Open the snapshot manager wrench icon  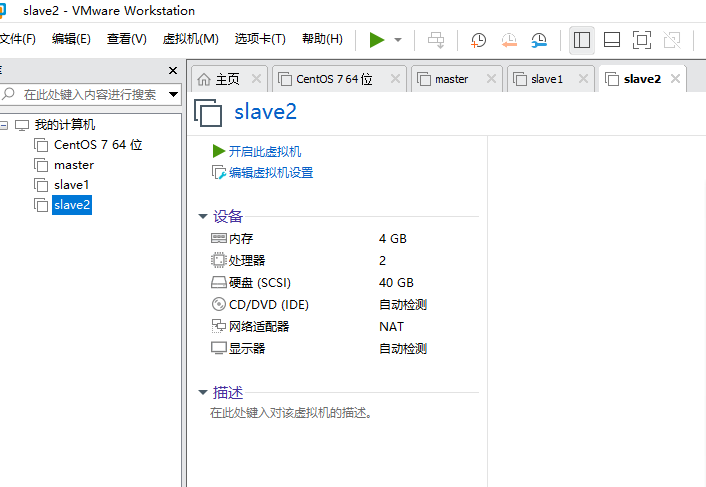click(x=539, y=40)
